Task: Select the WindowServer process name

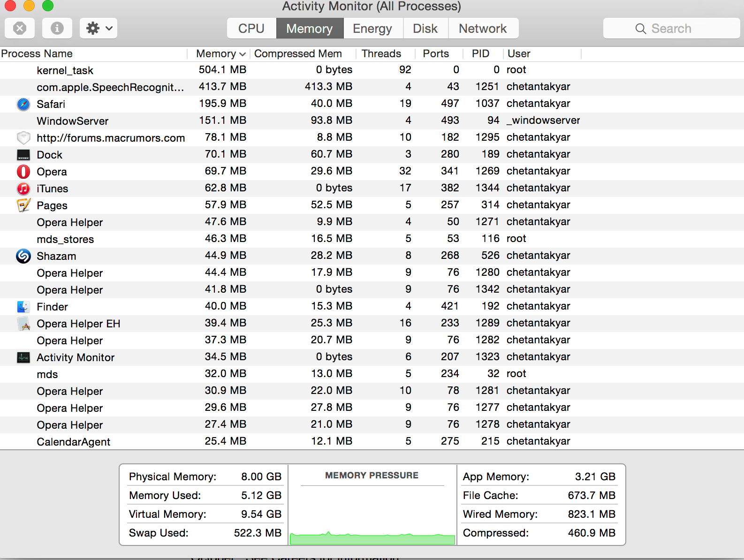Action: point(73,121)
